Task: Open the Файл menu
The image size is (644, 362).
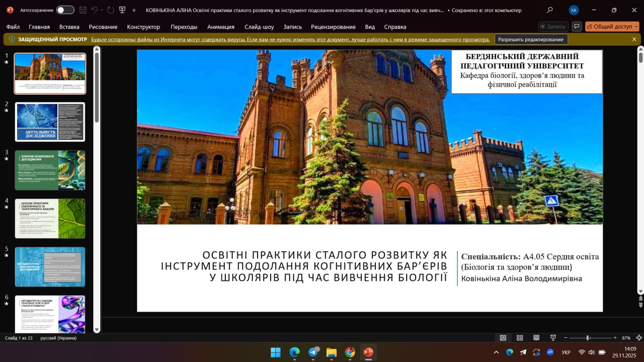Action: (13, 27)
